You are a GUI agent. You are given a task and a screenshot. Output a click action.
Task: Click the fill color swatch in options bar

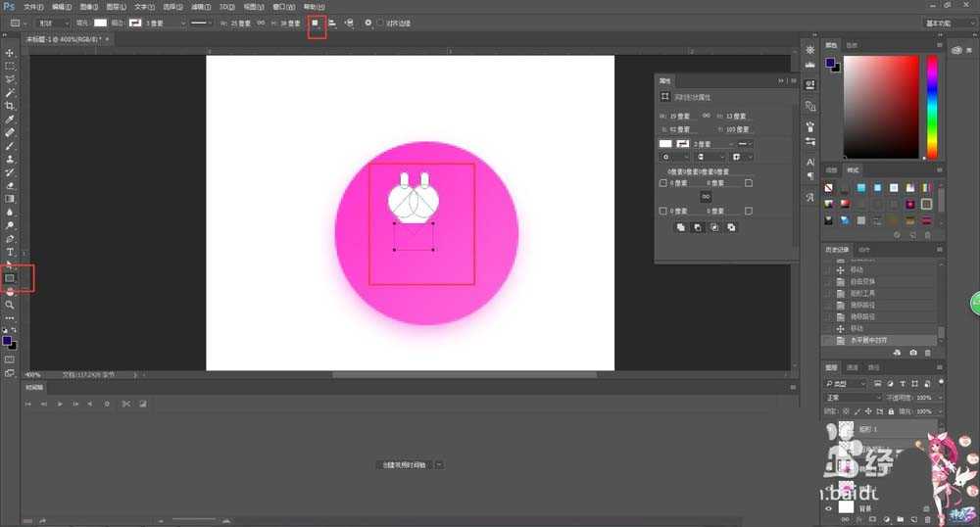(x=100, y=23)
